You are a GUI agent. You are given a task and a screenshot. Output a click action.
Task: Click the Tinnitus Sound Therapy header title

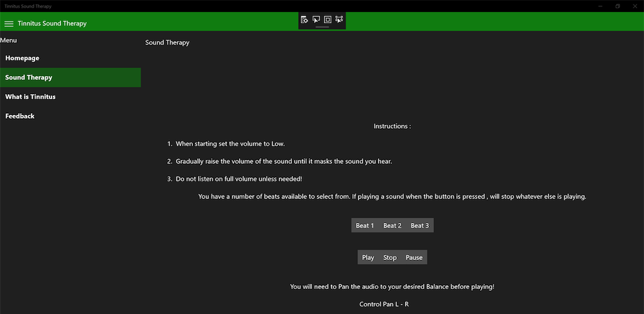point(52,24)
